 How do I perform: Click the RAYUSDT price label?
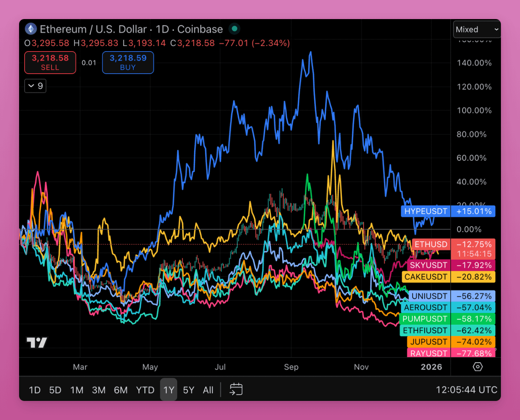(x=428, y=353)
